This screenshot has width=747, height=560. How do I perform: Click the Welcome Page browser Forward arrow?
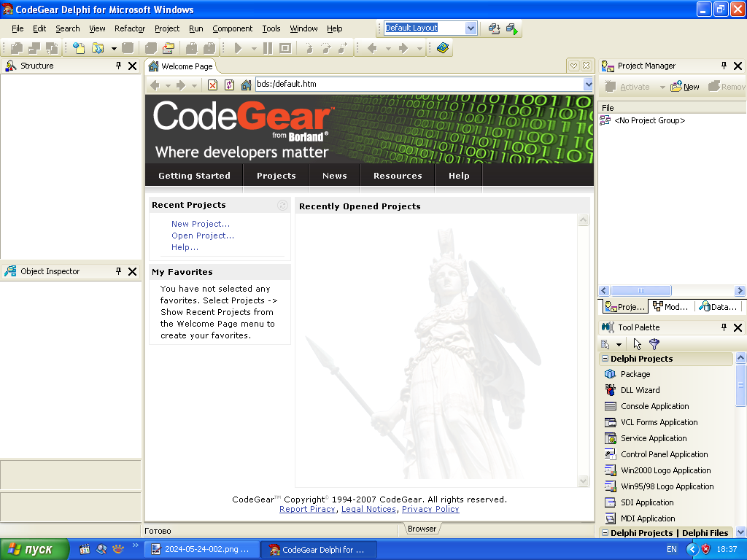[x=181, y=85]
